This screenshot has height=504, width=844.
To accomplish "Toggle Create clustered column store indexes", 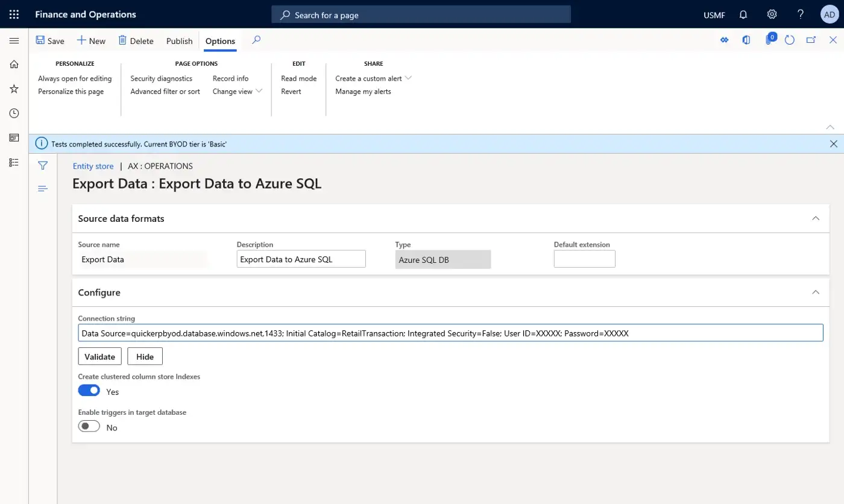I will click(89, 391).
